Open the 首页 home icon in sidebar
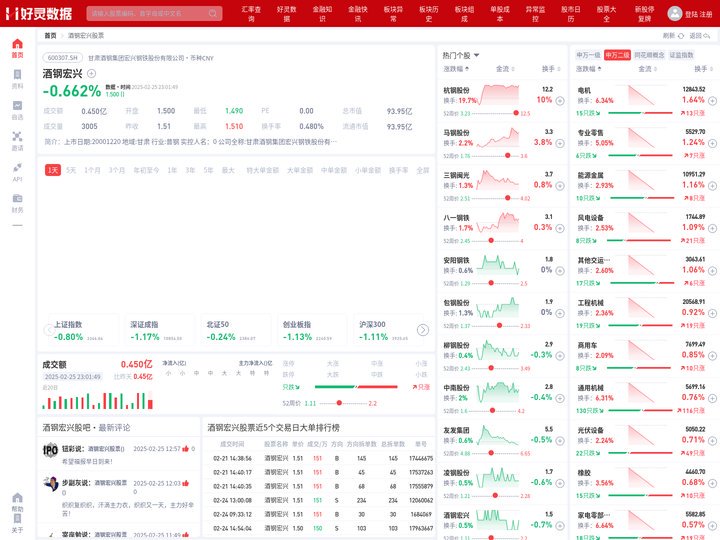 (x=17, y=44)
